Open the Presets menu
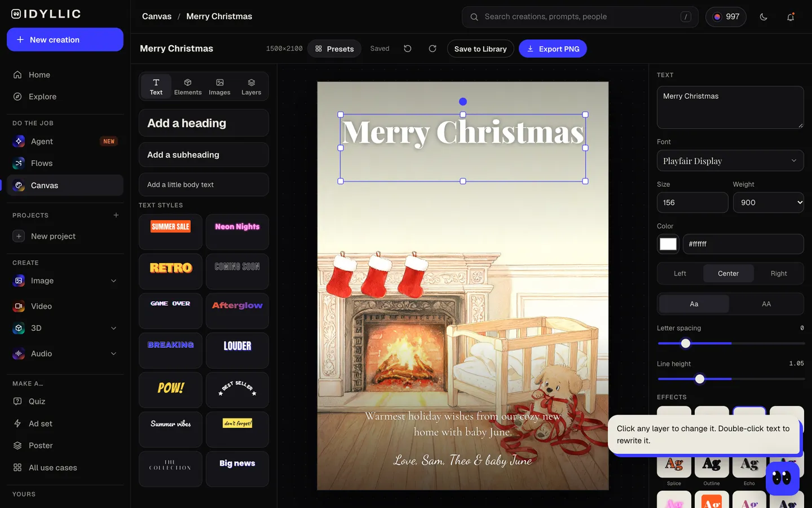 (334, 49)
